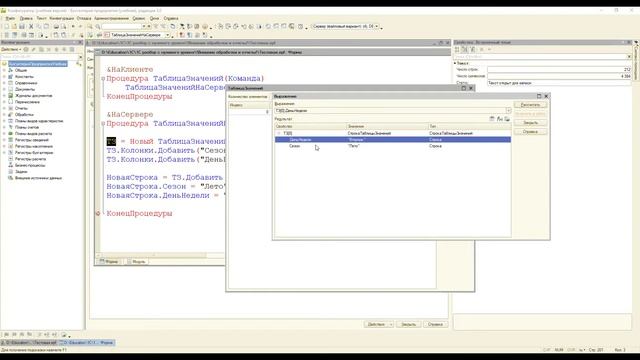Open the Сервис menu
640x360 pixels.
(x=139, y=18)
